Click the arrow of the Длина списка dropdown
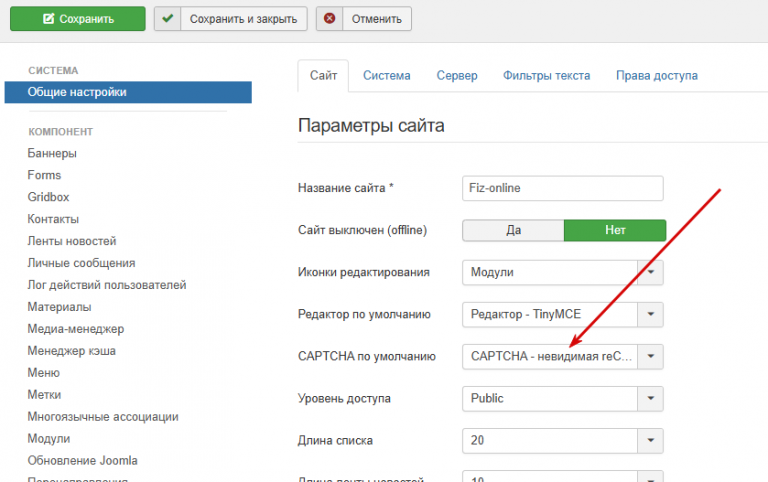The width and height of the screenshot is (768, 482). [650, 441]
